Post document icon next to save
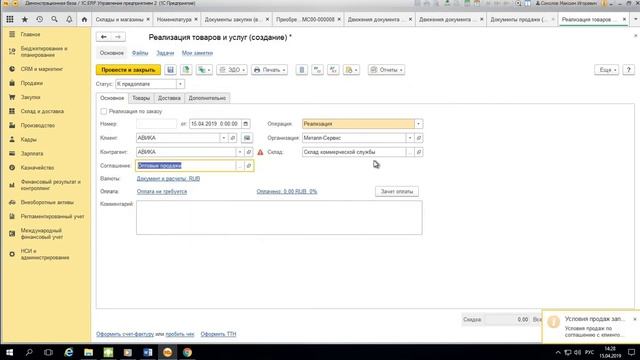640x360 pixels. click(186, 70)
